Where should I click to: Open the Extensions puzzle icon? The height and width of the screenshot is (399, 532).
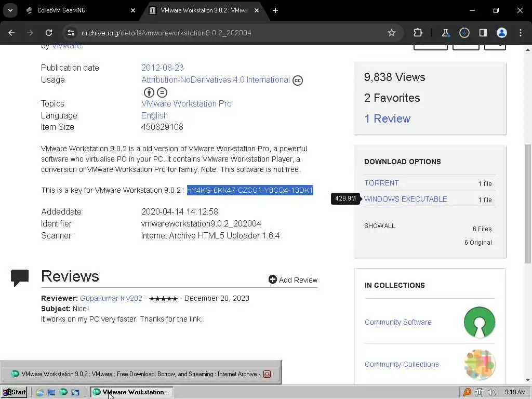coord(418,33)
